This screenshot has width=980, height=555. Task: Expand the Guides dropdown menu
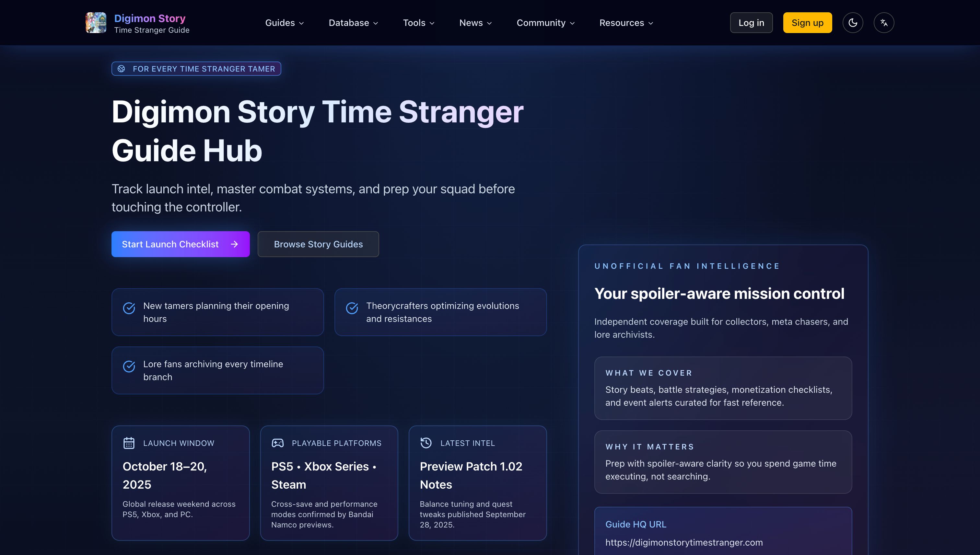point(284,23)
